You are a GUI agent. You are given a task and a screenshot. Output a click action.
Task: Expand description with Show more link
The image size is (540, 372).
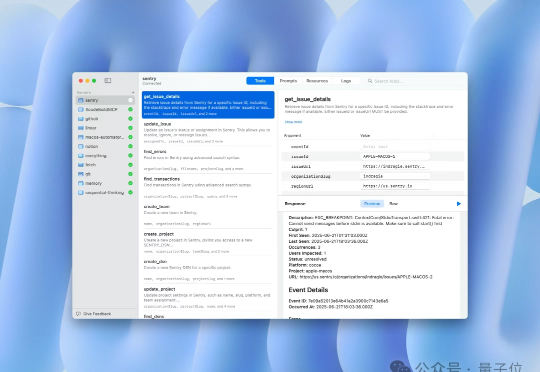coord(293,122)
